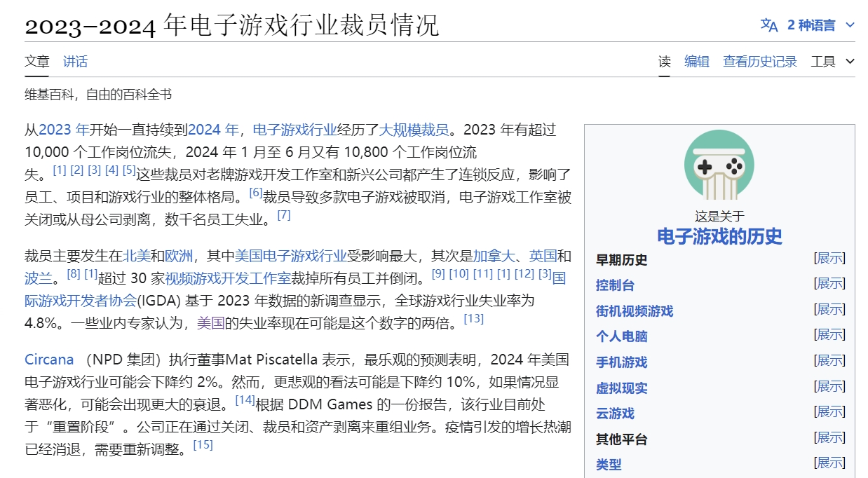Screen dimensions: 868x478
Task: Follow the 大规模裁员 link
Action: click(x=414, y=129)
